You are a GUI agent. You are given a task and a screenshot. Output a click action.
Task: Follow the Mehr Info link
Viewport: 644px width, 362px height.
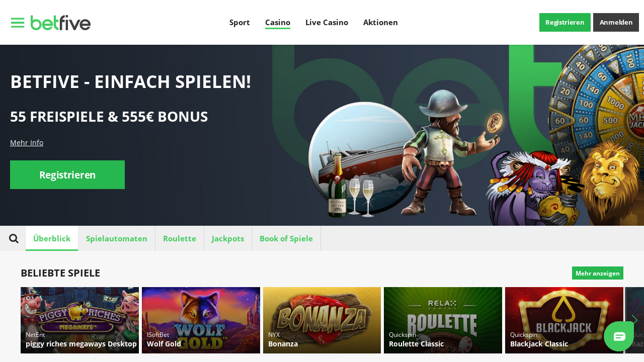pyautogui.click(x=27, y=143)
